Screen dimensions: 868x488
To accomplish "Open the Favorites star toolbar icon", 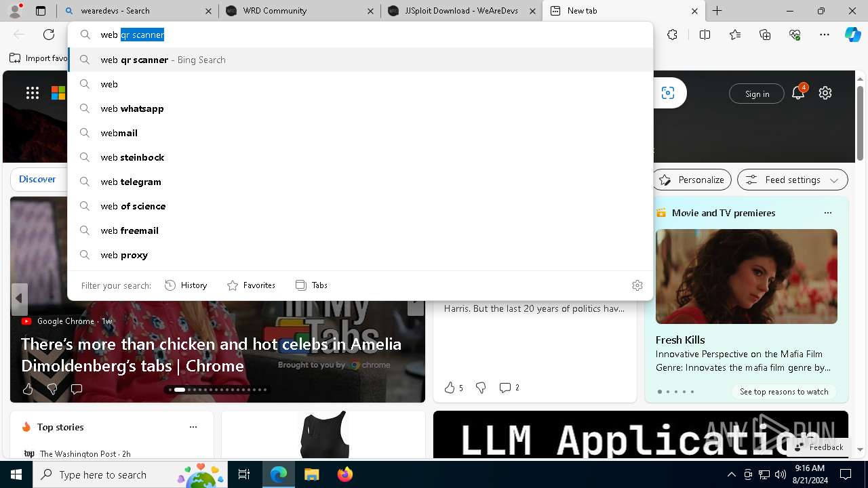I will 735,35.
